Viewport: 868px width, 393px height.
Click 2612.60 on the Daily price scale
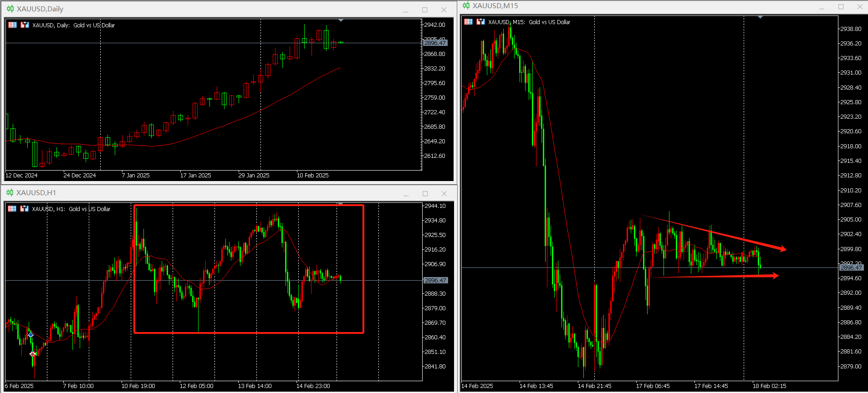coord(434,156)
